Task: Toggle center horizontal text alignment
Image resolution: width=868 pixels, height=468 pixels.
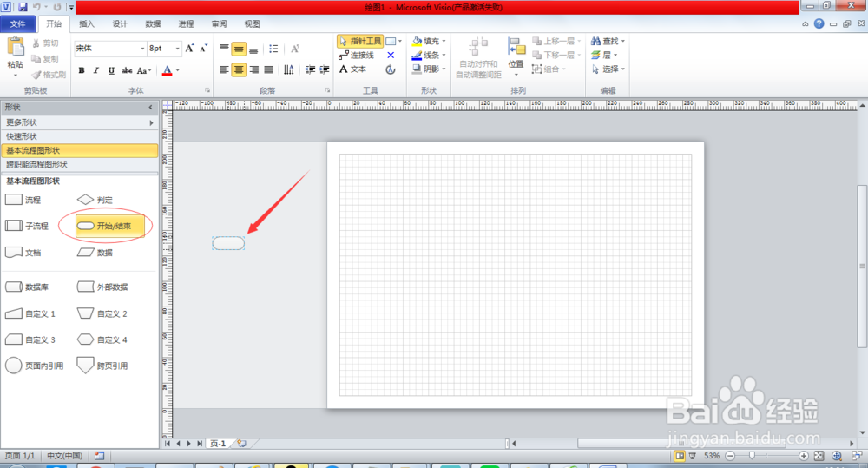Action: [x=239, y=69]
